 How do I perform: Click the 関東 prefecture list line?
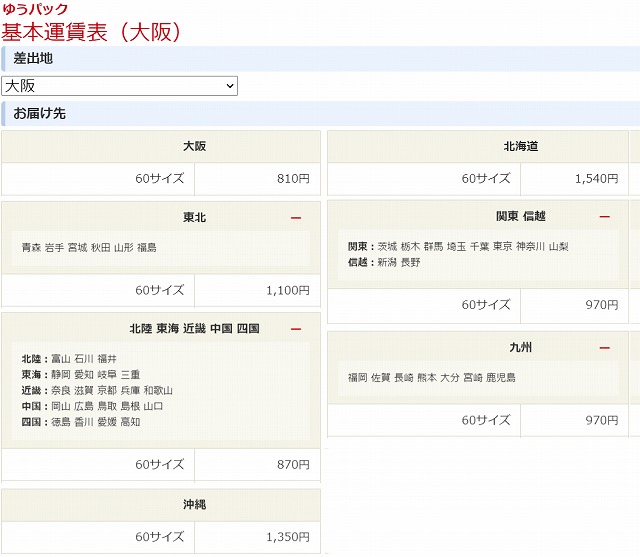(458, 246)
